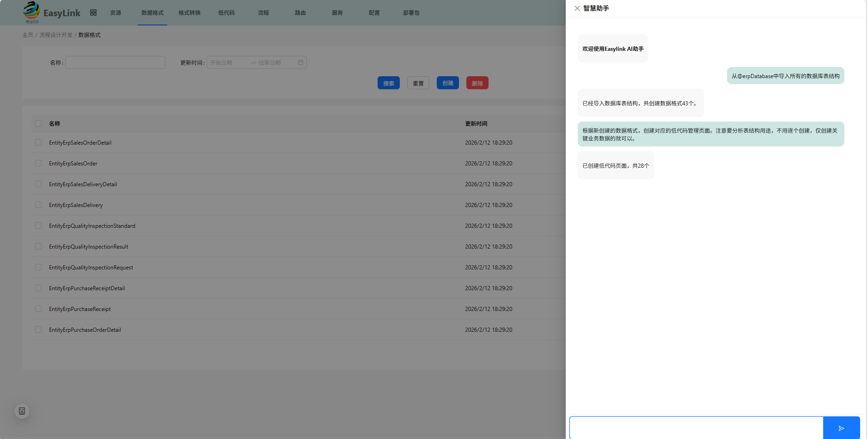Open the 配置 menu
Screen dimensions: 868x439
pos(374,13)
